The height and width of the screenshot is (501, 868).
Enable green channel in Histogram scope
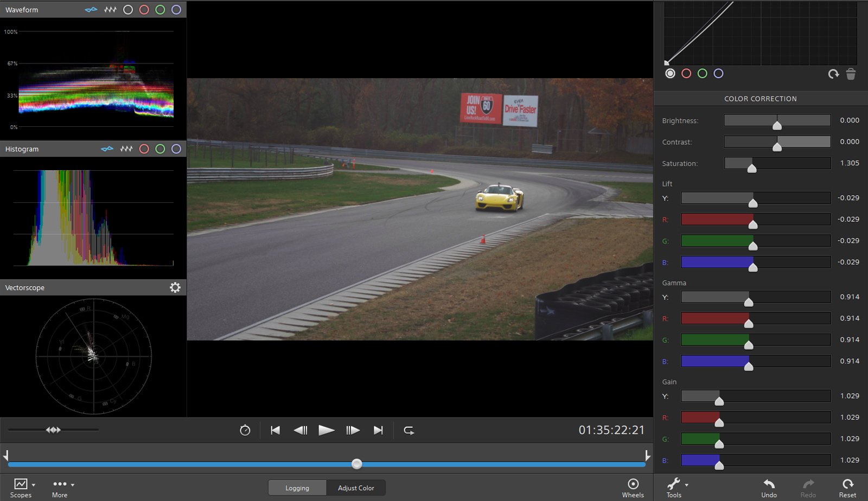(x=160, y=149)
